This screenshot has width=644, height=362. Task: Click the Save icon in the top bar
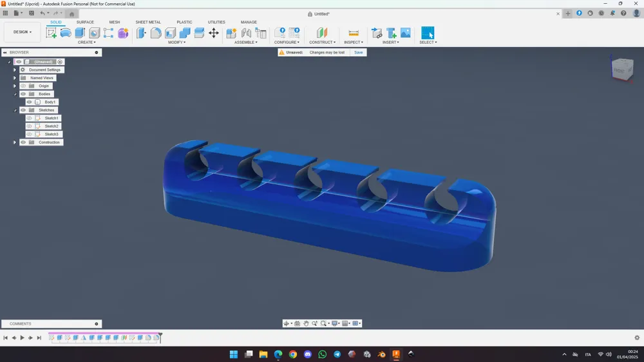click(x=31, y=13)
